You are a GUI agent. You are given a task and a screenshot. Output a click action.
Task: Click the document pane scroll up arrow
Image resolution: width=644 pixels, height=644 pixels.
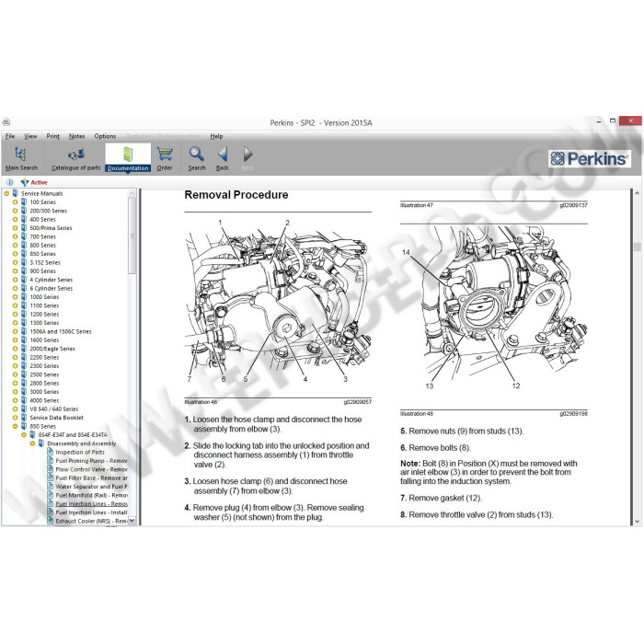click(x=637, y=193)
